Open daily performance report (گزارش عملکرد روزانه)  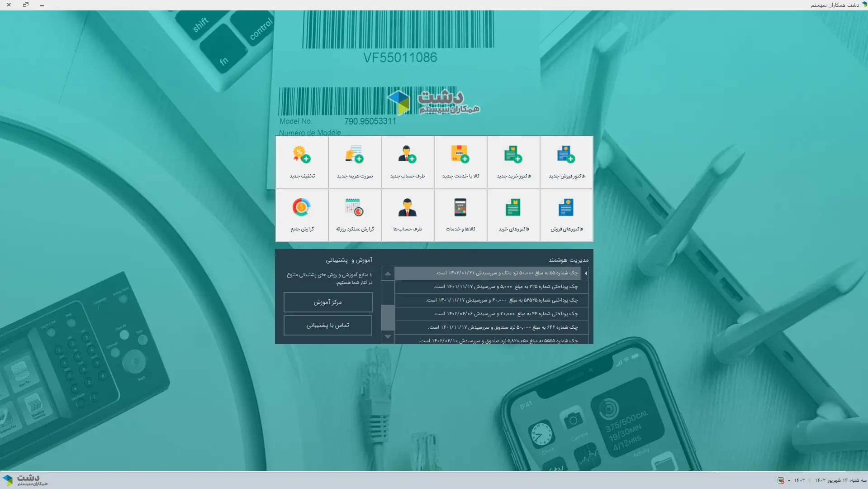[355, 215]
